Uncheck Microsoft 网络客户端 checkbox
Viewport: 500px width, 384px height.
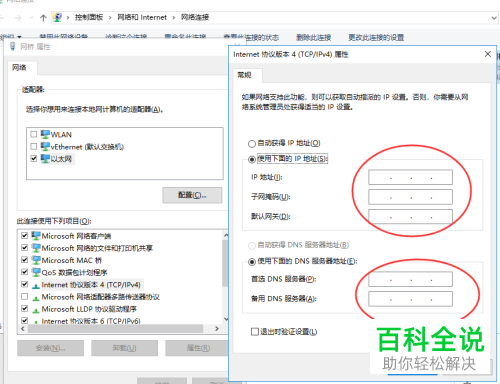pyautogui.click(x=24, y=236)
